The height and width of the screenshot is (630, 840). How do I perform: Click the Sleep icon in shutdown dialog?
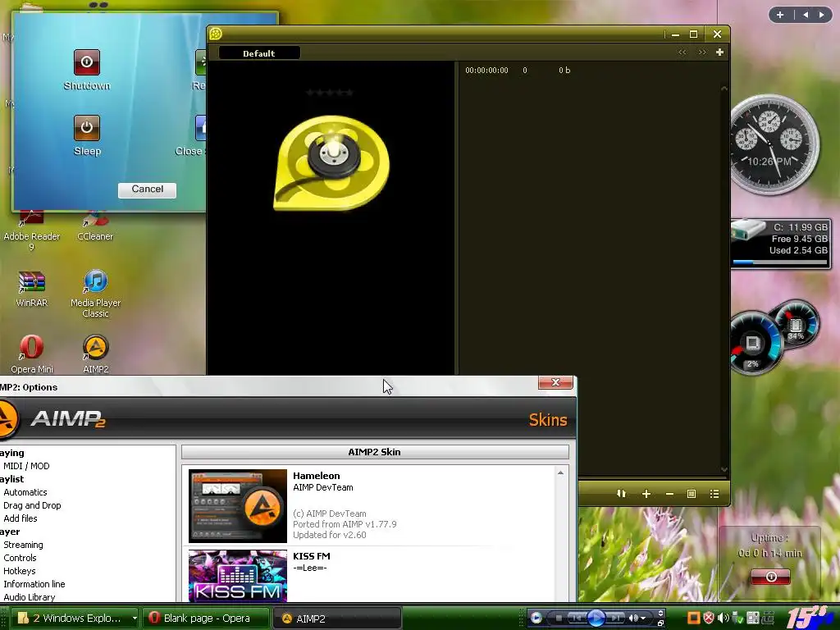(87, 128)
